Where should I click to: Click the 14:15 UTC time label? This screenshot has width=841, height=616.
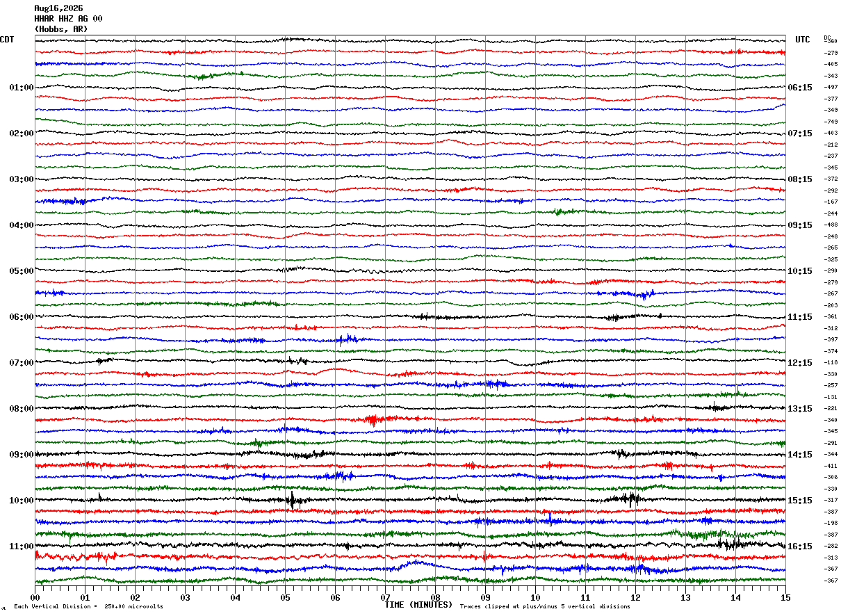pos(800,455)
